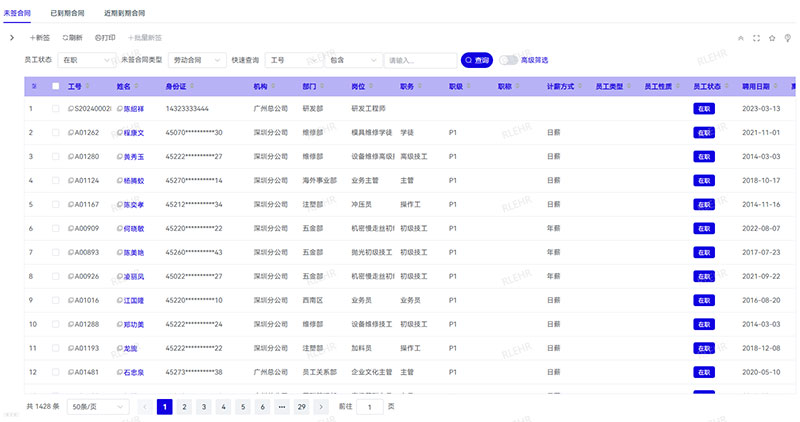
Task: Open the 快速查询 field dropdown 工号
Action: (294, 60)
